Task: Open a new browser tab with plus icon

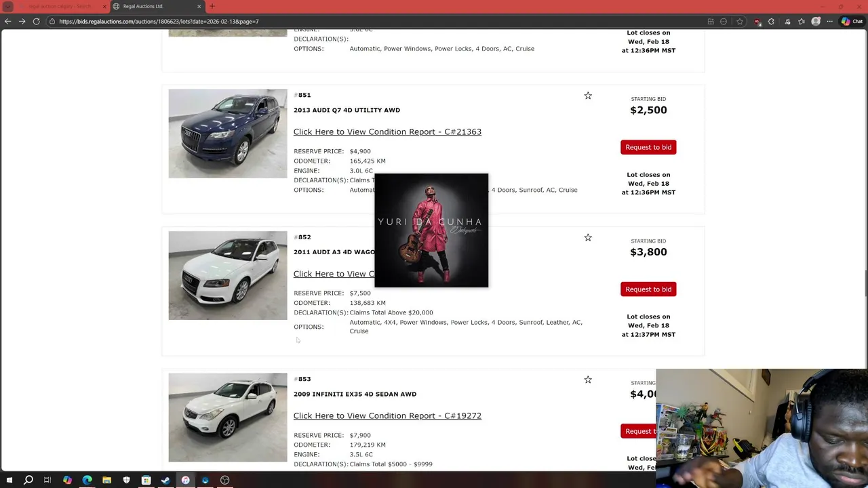Action: [x=212, y=6]
